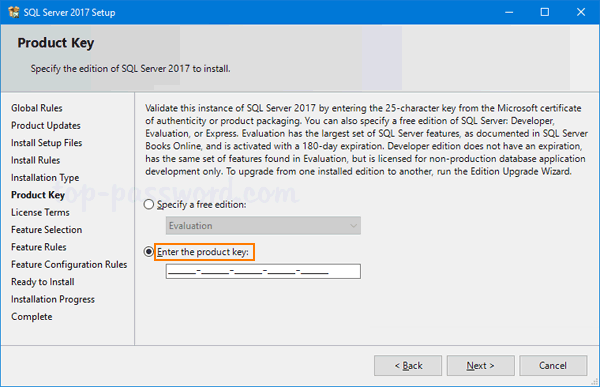
Task: Click the dropdown arrow of edition combo box
Action: pyautogui.click(x=353, y=226)
